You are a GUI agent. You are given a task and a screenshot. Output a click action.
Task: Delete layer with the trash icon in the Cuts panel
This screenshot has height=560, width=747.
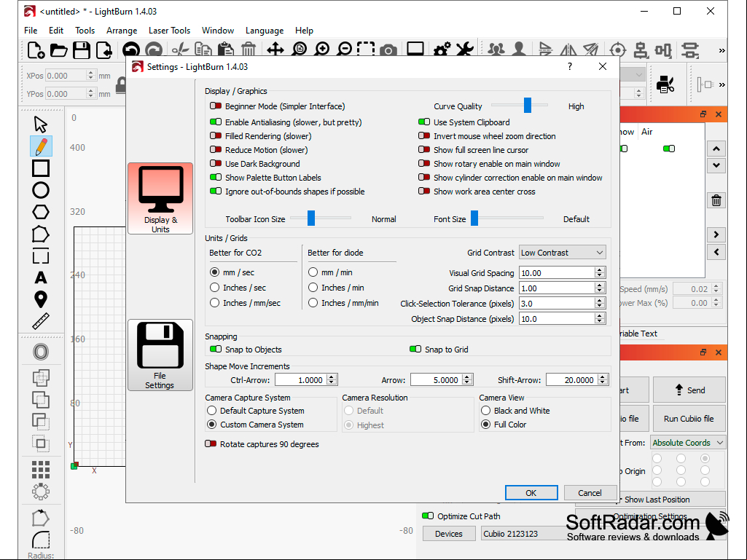[716, 200]
